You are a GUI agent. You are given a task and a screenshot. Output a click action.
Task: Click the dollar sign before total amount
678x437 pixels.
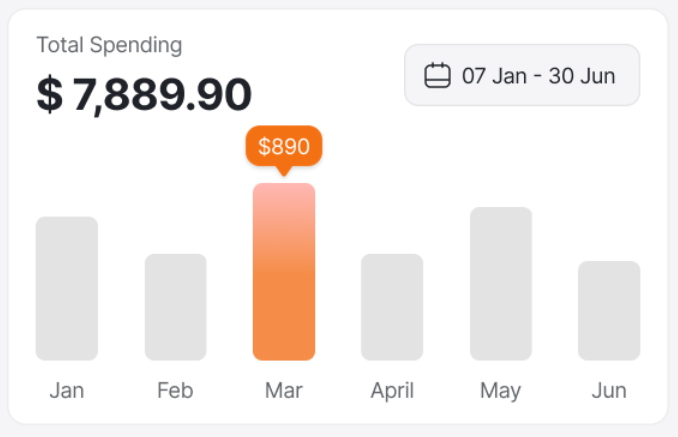[49, 94]
